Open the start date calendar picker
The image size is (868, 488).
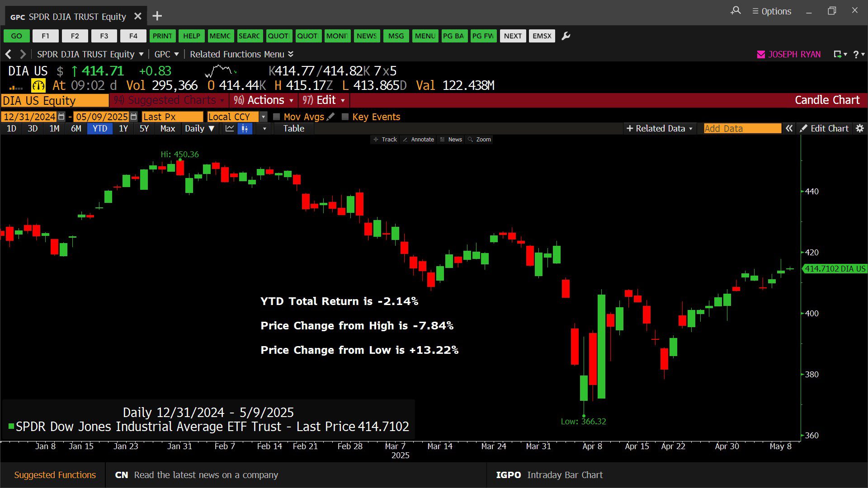61,117
